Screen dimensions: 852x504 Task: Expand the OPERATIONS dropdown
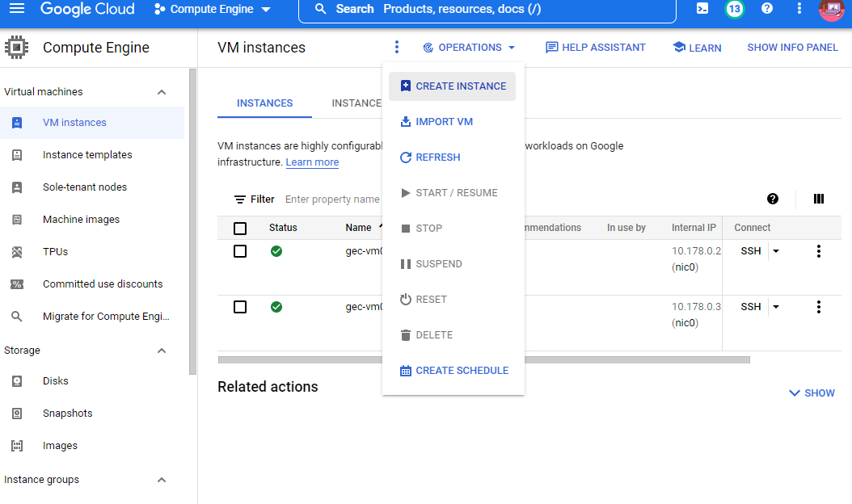point(469,47)
